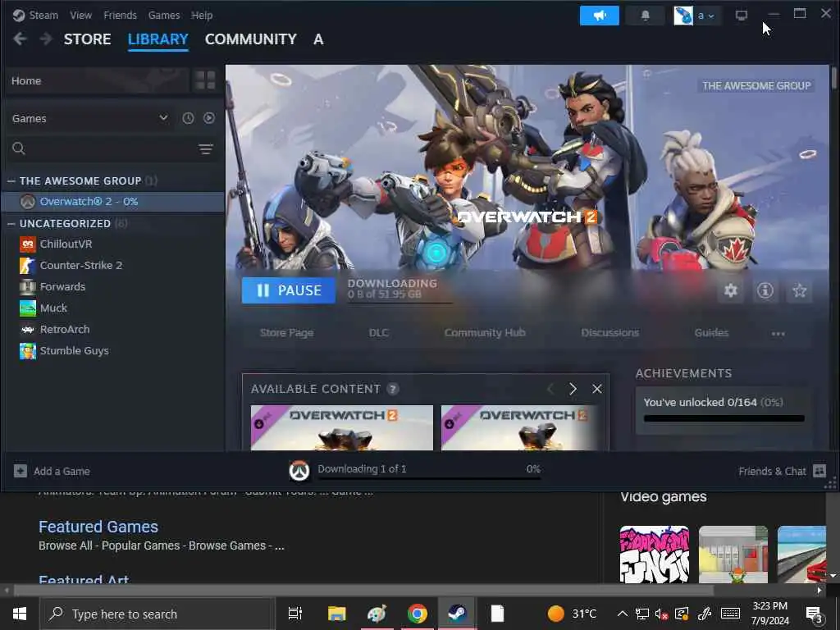Viewport: 840px width, 630px height.
Task: Click the Task View taskbar icon
Action: 295,614
